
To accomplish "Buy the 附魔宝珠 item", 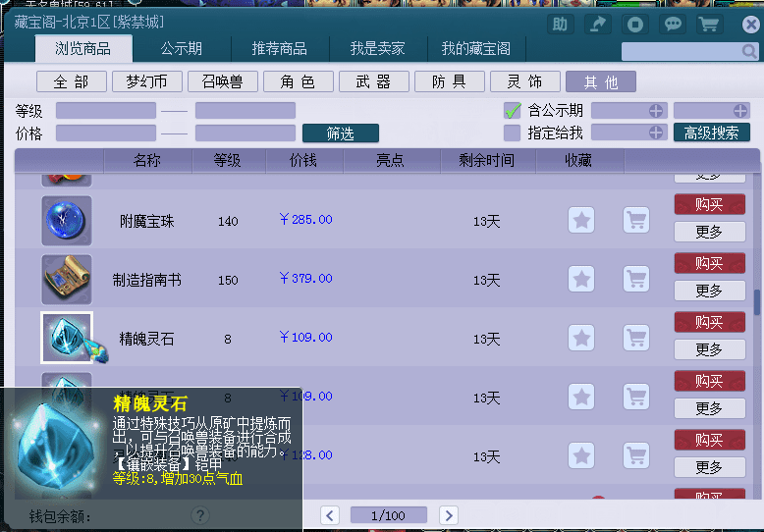I will click(710, 204).
